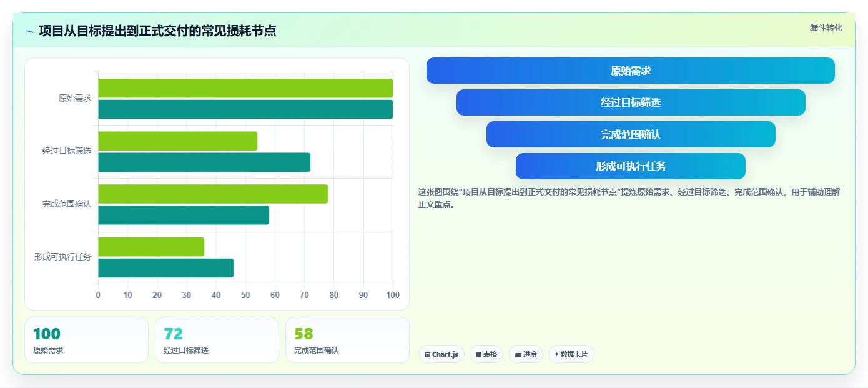Click the 原始需求 y-axis label
This screenshot has height=388, width=868.
(x=75, y=98)
